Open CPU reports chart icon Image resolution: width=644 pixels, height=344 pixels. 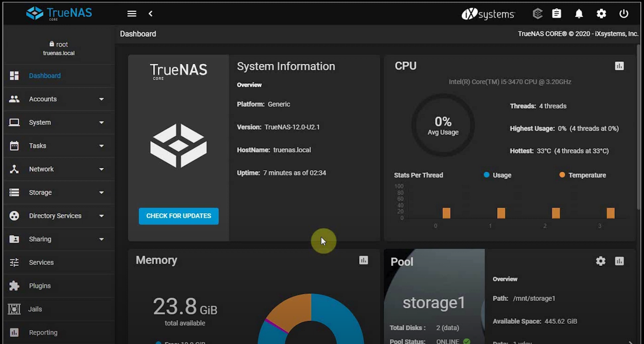pyautogui.click(x=619, y=66)
